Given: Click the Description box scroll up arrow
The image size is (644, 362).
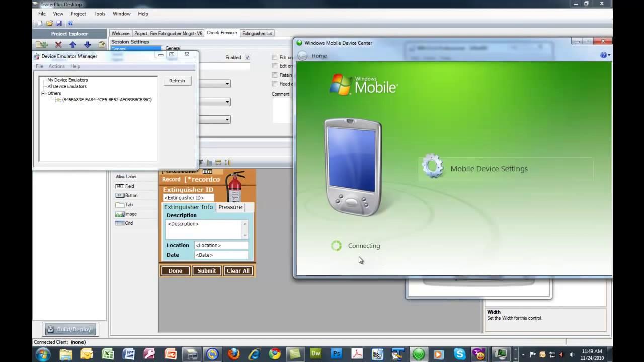Looking at the screenshot, I should point(245,224).
